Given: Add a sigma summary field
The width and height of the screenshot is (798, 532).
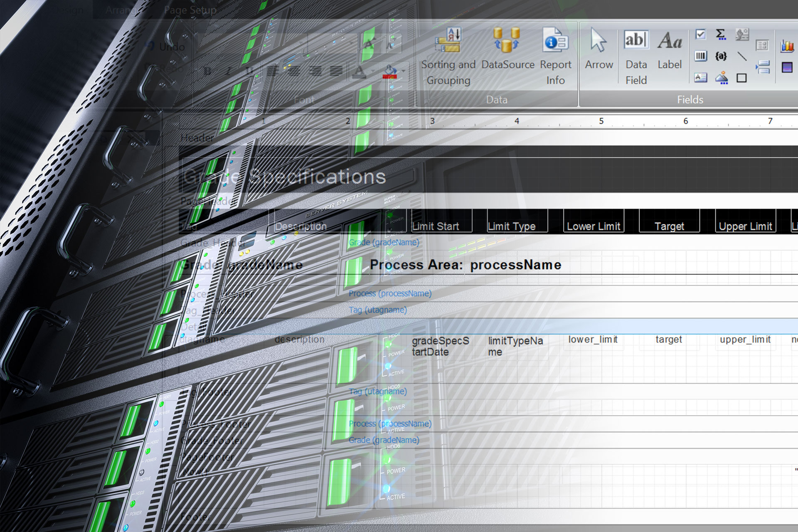Looking at the screenshot, I should click(721, 34).
